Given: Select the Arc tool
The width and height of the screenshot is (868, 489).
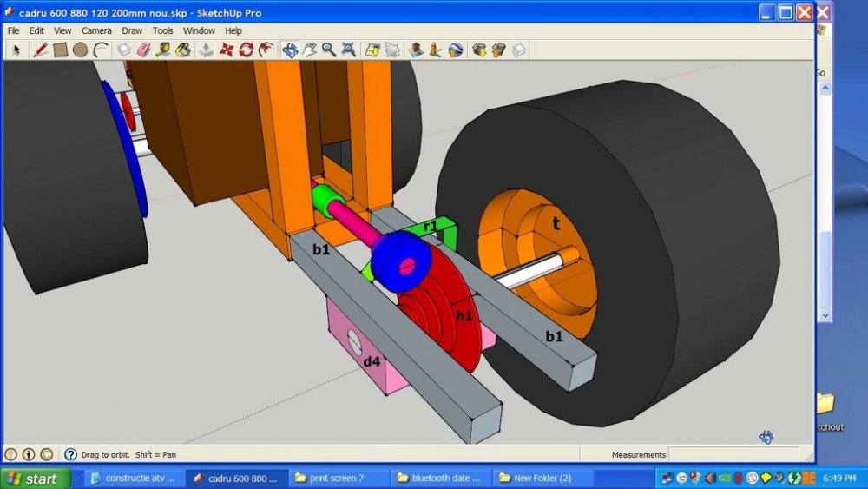Looking at the screenshot, I should 100,50.
